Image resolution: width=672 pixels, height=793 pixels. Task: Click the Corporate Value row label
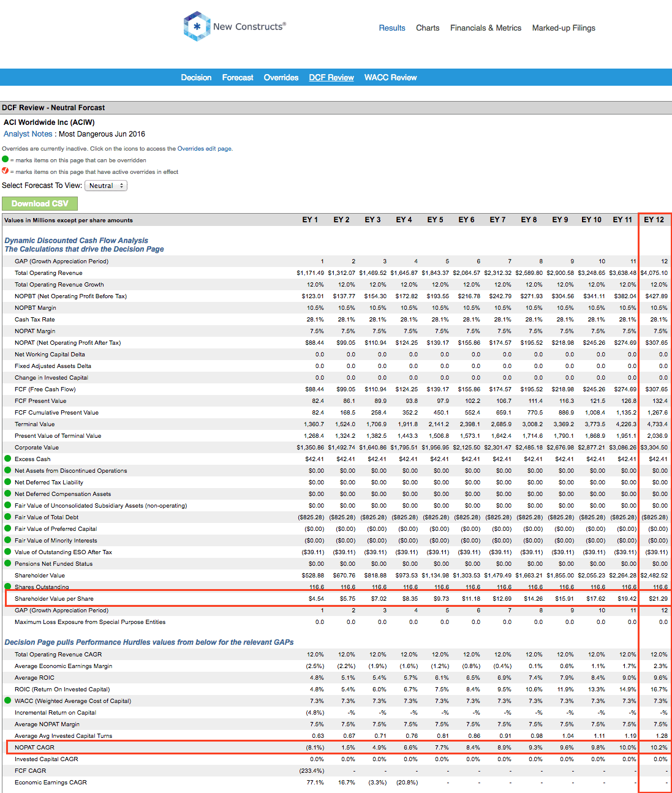(37, 447)
